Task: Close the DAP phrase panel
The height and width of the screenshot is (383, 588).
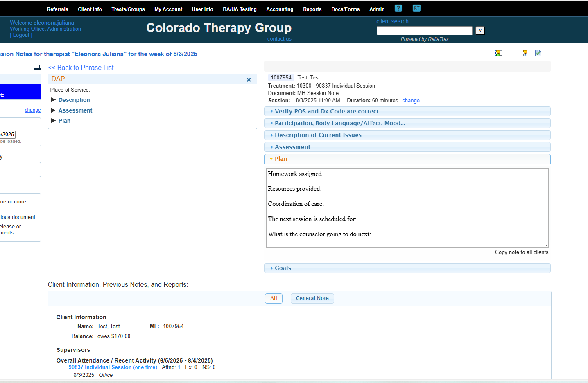Action: tap(249, 80)
